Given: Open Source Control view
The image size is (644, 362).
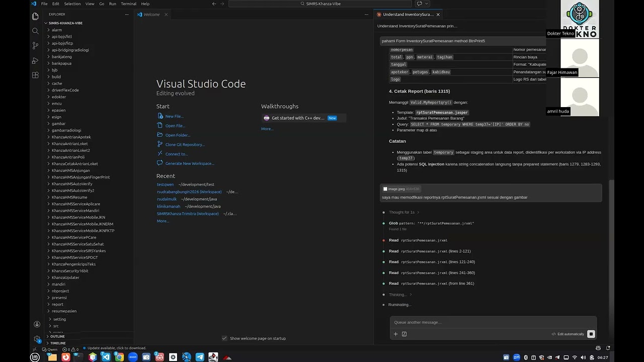Looking at the screenshot, I should click(35, 45).
